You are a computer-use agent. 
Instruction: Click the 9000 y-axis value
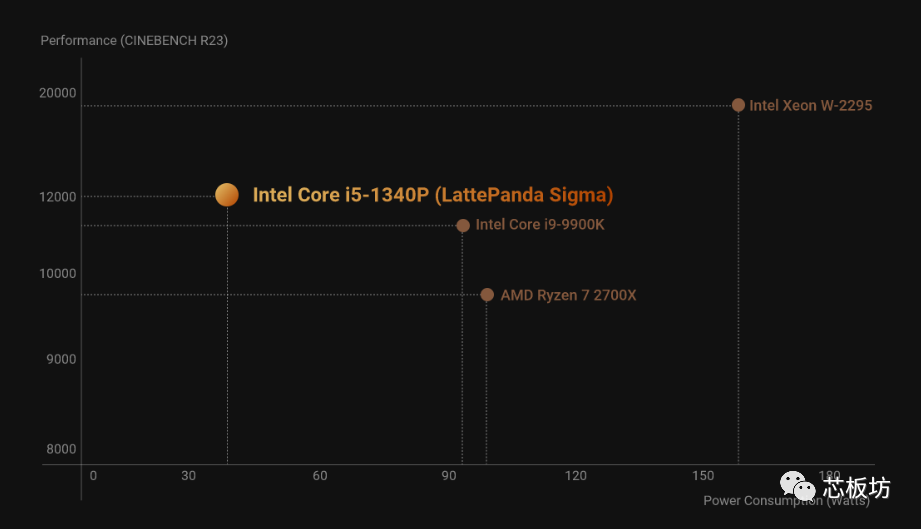(61, 359)
